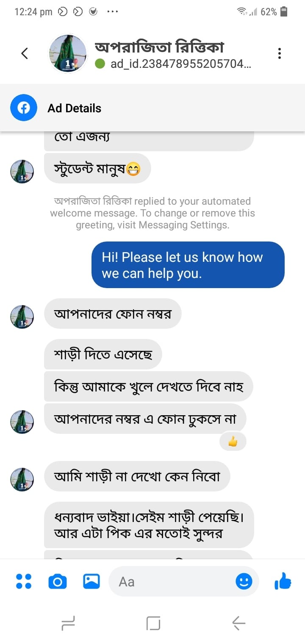This screenshot has height=644, width=305.
Task: Open the three-dot more options menu
Action: [x=279, y=53]
